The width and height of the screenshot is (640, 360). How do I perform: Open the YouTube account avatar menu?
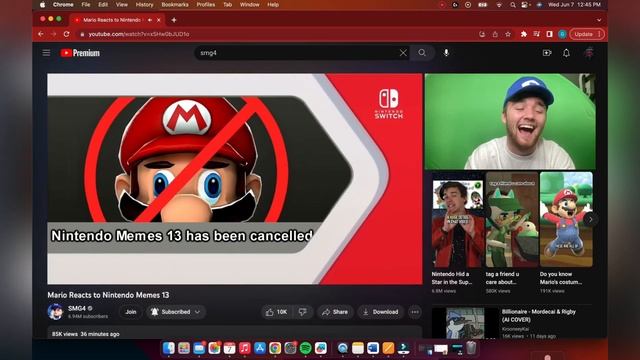(x=589, y=53)
